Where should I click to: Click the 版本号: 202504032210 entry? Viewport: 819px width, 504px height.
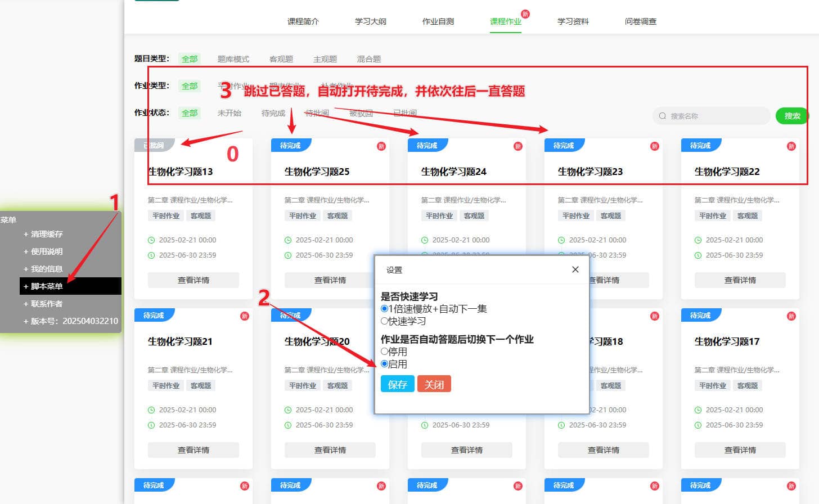point(70,321)
